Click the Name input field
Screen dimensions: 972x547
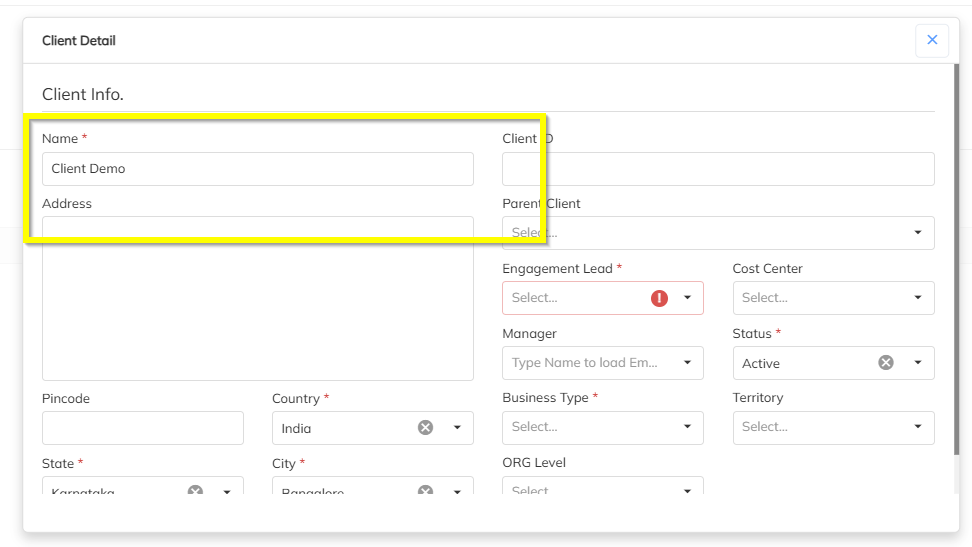tap(257, 169)
